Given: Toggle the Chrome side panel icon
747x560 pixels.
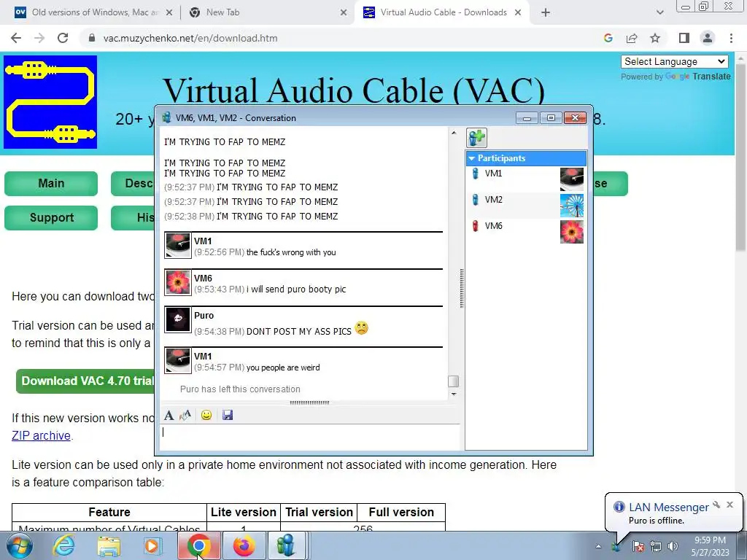Looking at the screenshot, I should 684,38.
